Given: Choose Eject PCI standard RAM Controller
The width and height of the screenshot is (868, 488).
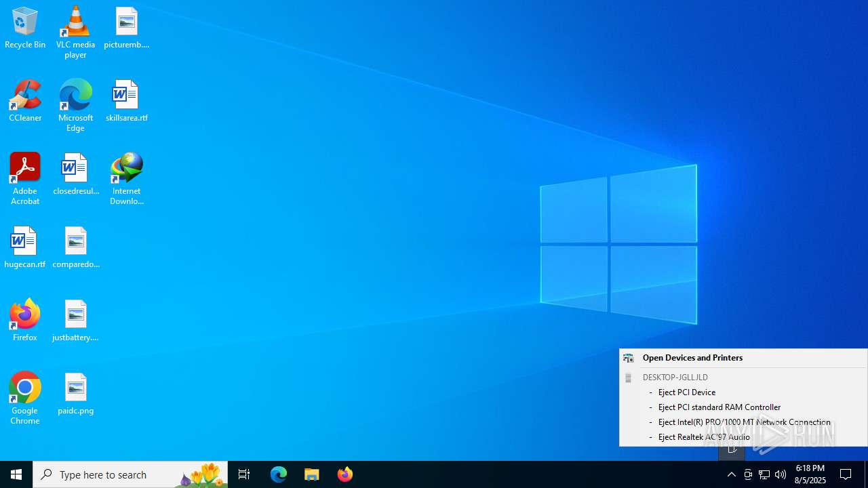Looking at the screenshot, I should pyautogui.click(x=743, y=407).
